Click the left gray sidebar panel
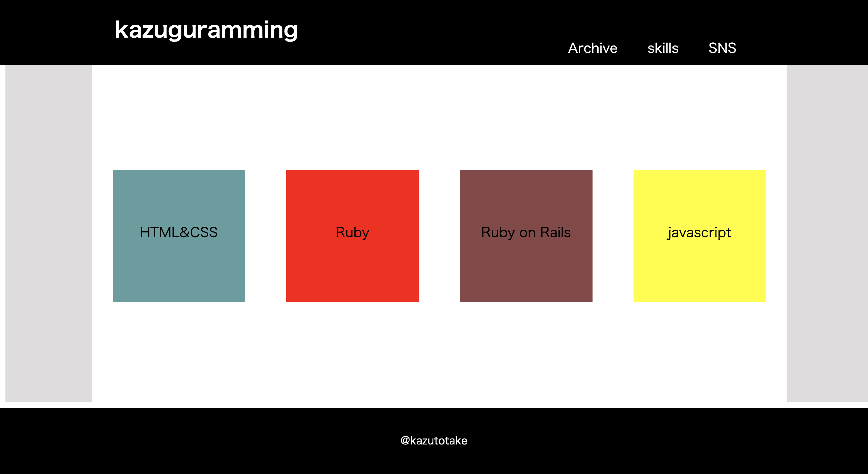The width and height of the screenshot is (868, 474). click(x=49, y=233)
